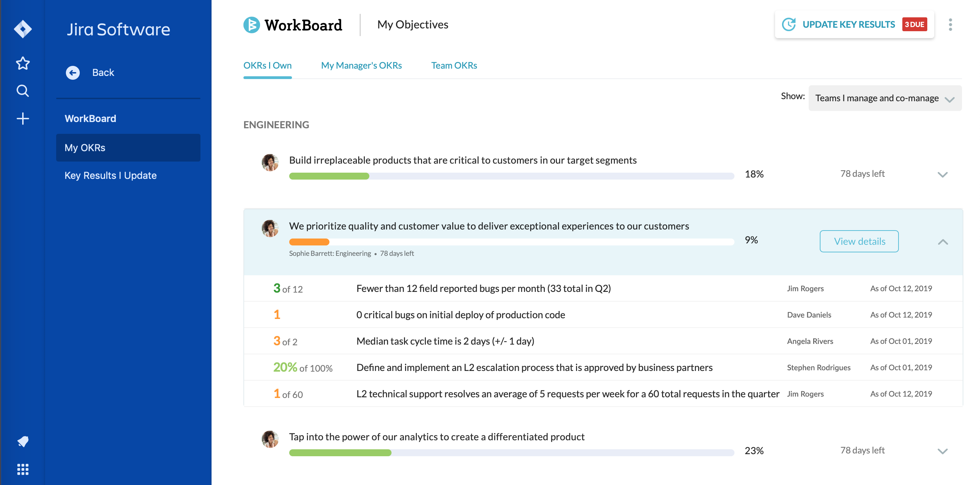The image size is (980, 485).
Task: Click the notification label icon in lower sidebar
Action: point(23,441)
